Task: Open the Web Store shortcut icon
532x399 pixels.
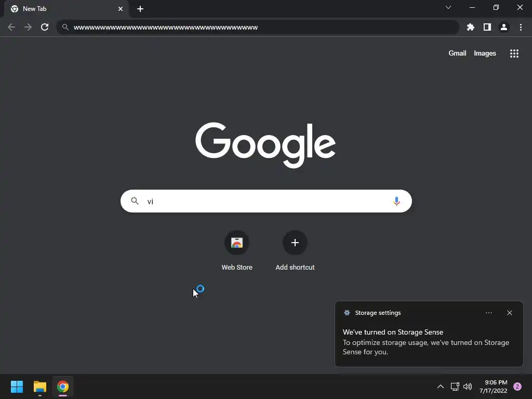Action: tap(237, 243)
